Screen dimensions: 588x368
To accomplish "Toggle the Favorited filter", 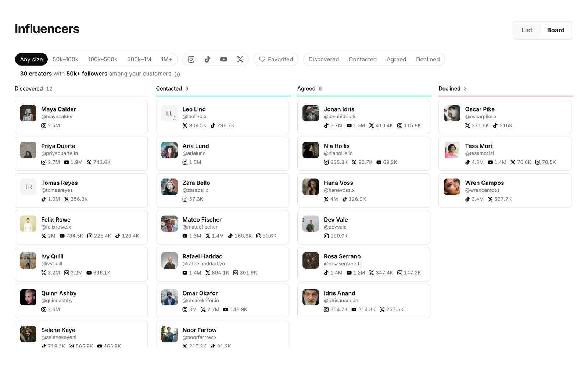I will 276,59.
